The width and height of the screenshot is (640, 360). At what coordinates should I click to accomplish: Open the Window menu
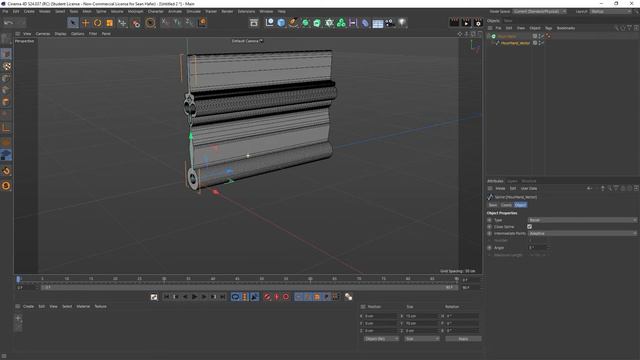[x=266, y=11]
